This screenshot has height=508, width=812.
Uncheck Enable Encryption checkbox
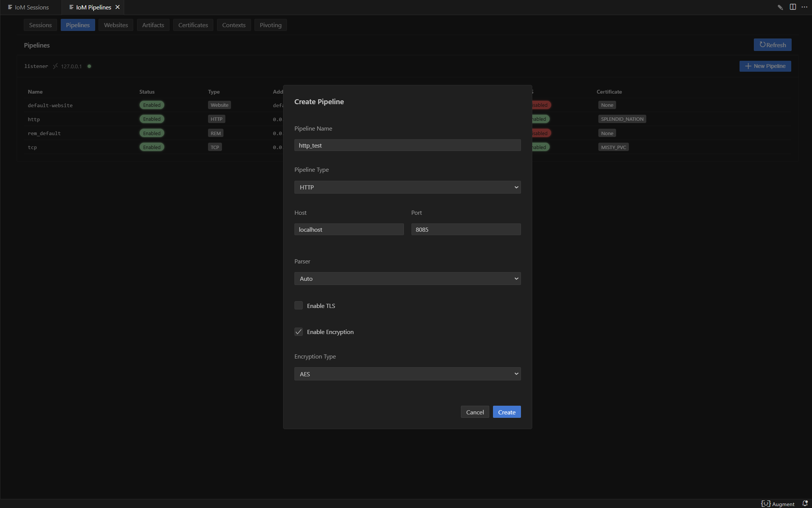299,332
